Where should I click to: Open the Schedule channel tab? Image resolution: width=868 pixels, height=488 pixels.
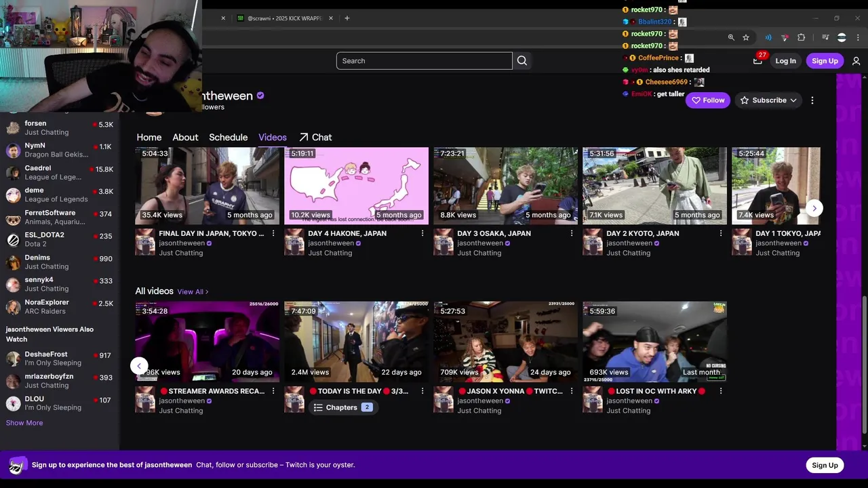pos(229,137)
